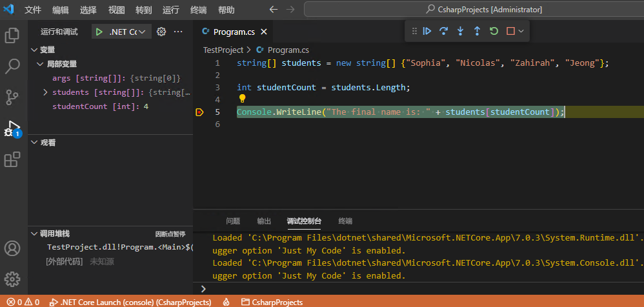This screenshot has width=644, height=307.
Task: Click the VS Code logo icon
Action: tap(8, 9)
